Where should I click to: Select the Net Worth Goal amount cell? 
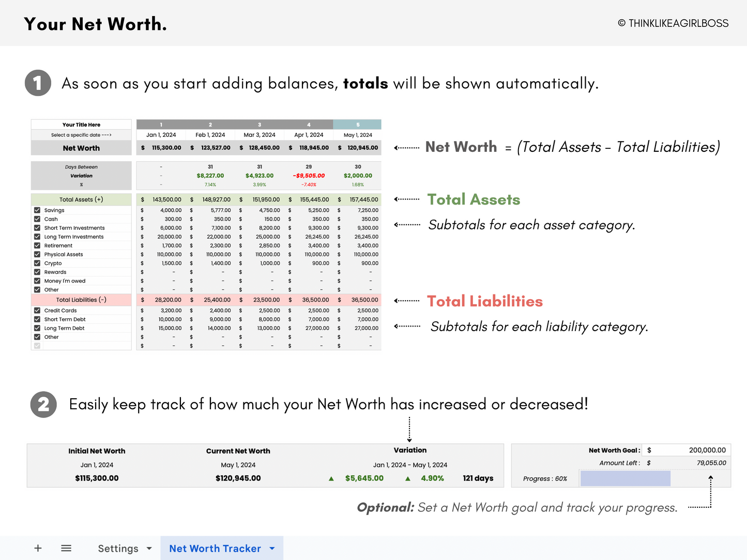(685, 450)
